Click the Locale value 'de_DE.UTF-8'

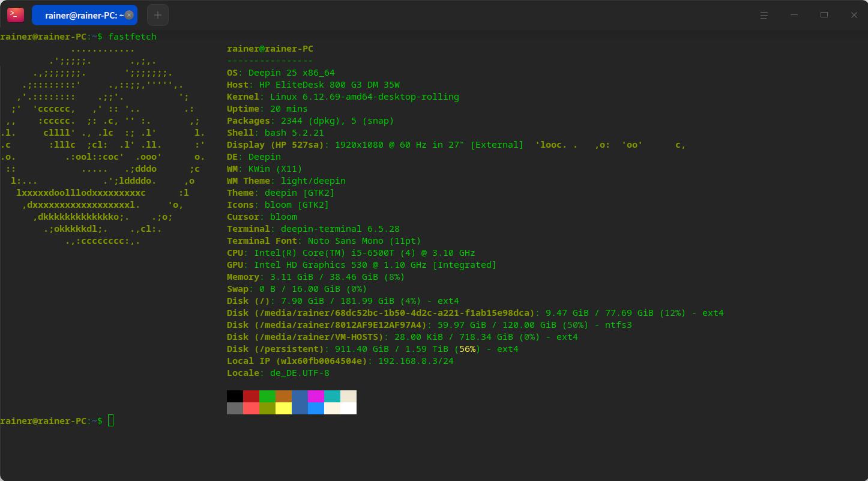pyautogui.click(x=300, y=373)
